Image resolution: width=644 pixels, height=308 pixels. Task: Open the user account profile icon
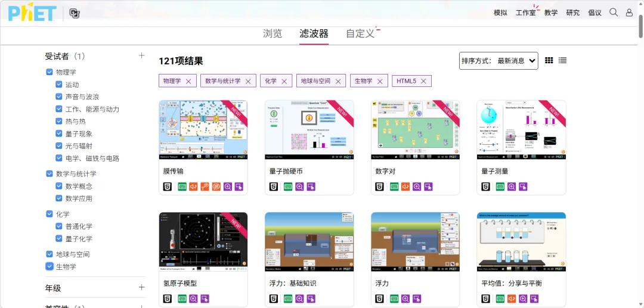click(629, 13)
